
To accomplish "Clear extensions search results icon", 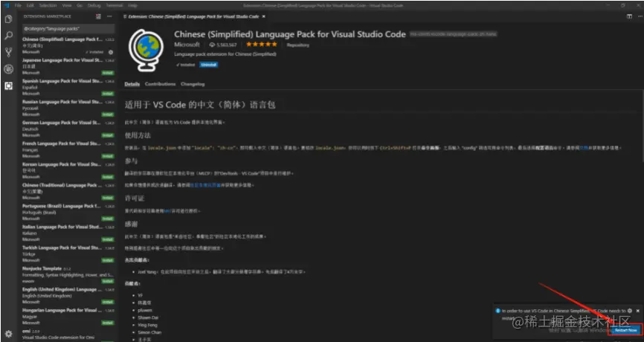I will tap(99, 16).
